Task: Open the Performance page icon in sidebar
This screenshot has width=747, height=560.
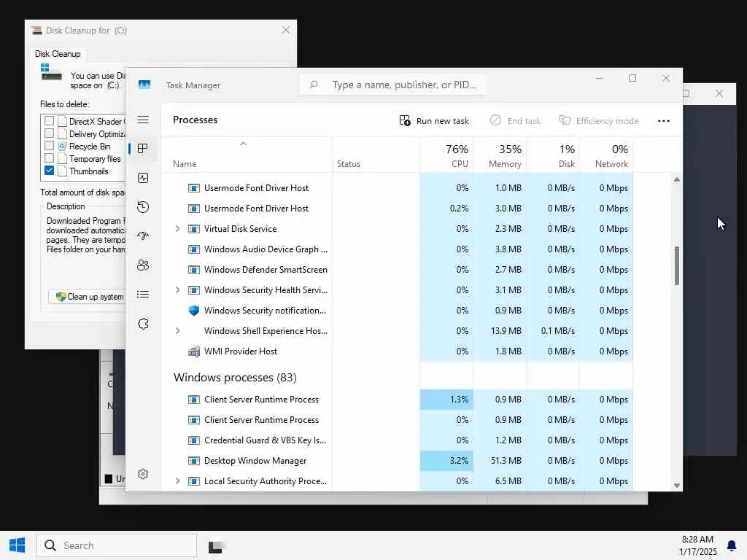Action: [x=143, y=178]
